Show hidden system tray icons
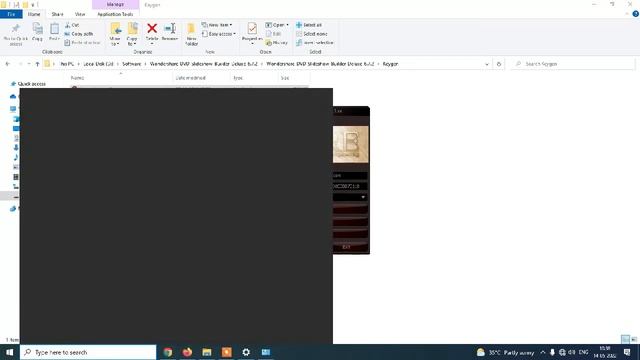Screen dimensions: 640x360 click(x=543, y=352)
